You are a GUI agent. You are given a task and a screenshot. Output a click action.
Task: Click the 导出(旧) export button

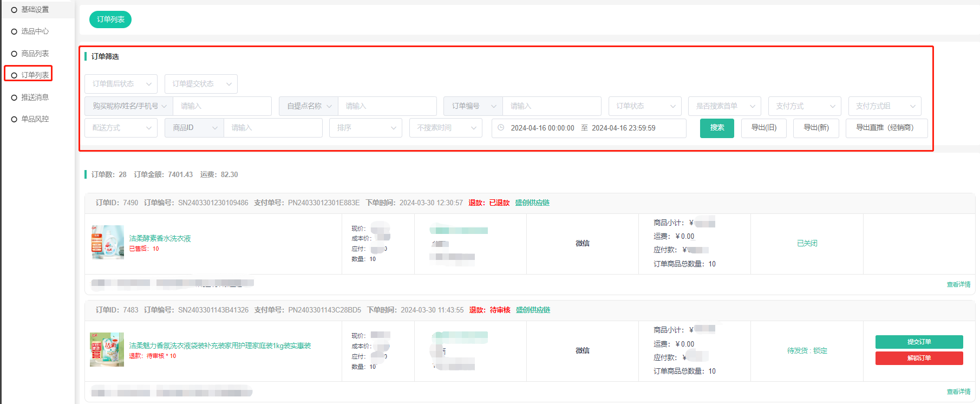point(763,128)
